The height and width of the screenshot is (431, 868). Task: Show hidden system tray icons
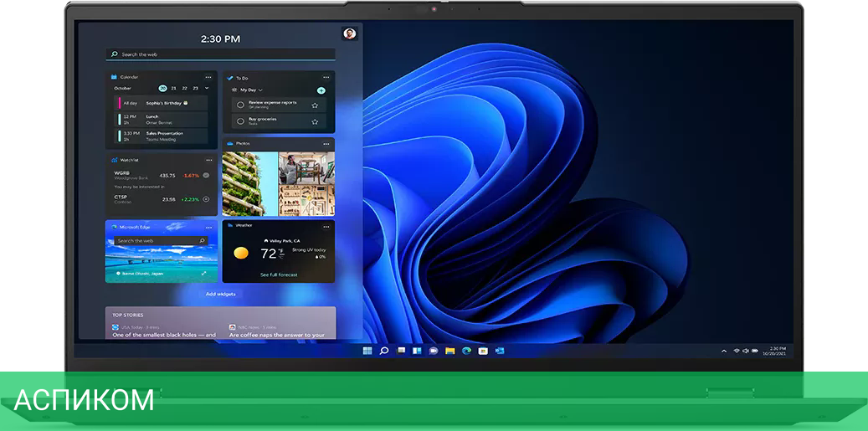click(724, 351)
